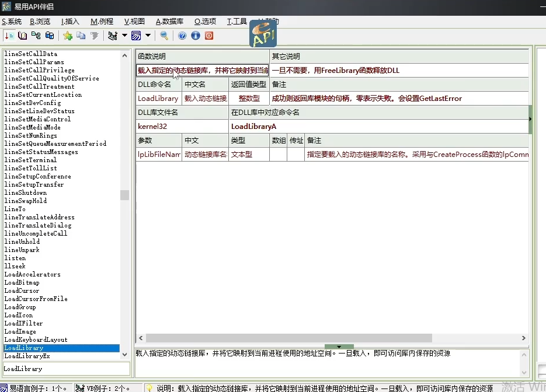546x392 pixels.
Task: Click the LoadLibrary search input field
Action: [x=67, y=369]
